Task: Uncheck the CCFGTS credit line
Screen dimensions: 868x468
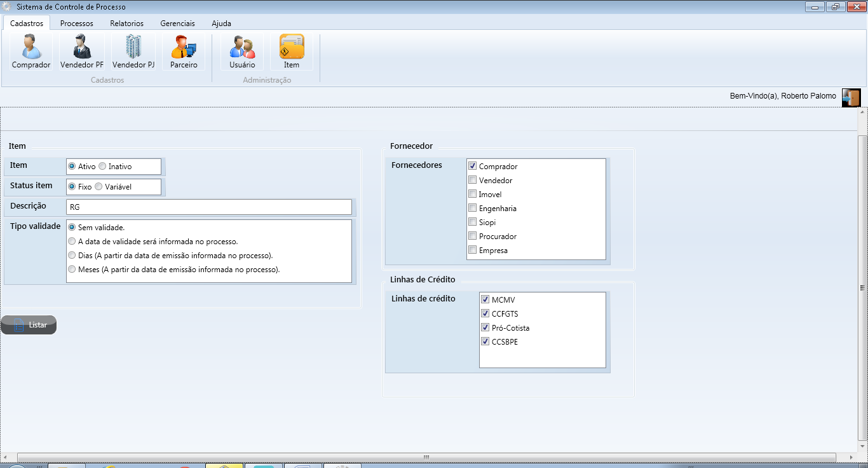Action: pyautogui.click(x=485, y=313)
